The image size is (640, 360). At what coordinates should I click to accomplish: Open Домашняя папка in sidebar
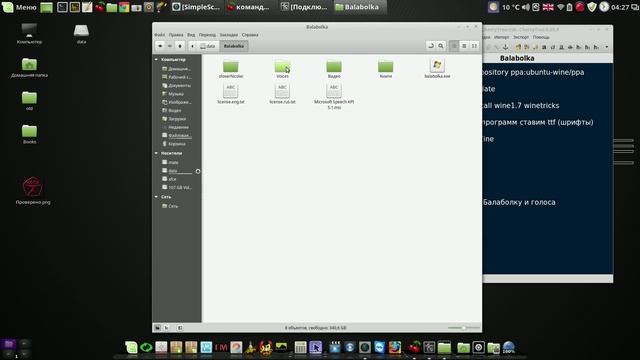176,69
